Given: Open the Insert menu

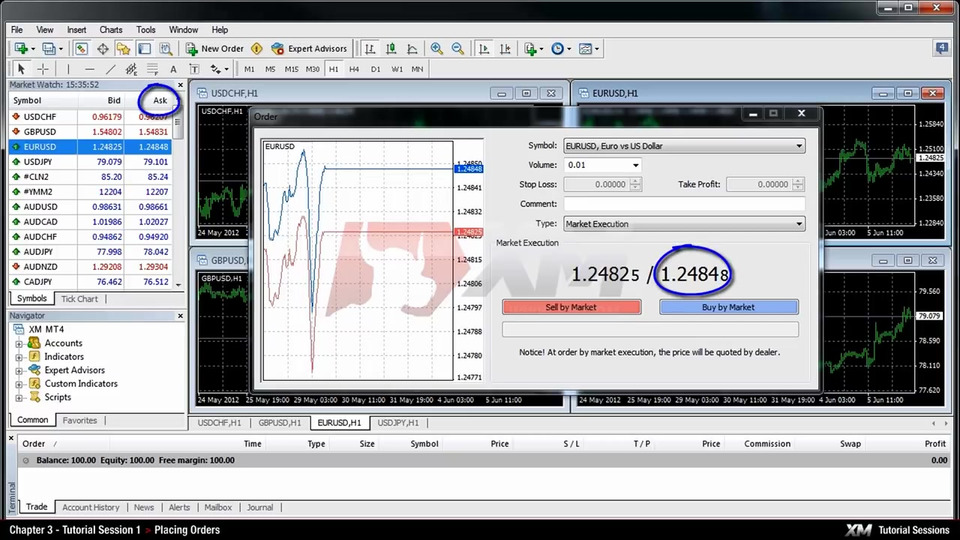Looking at the screenshot, I should pyautogui.click(x=77, y=29).
